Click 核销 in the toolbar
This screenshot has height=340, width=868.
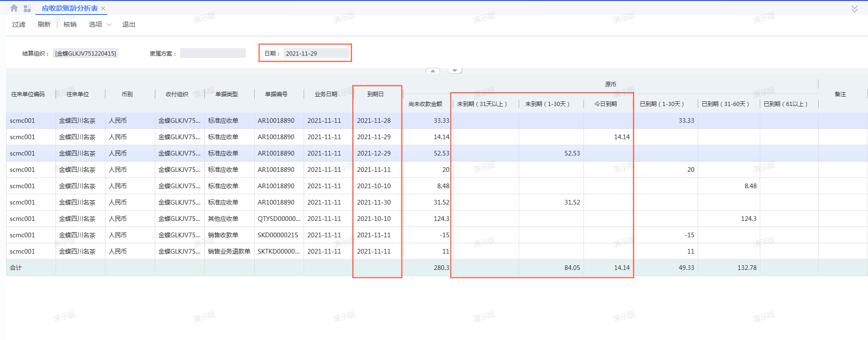pyautogui.click(x=70, y=24)
